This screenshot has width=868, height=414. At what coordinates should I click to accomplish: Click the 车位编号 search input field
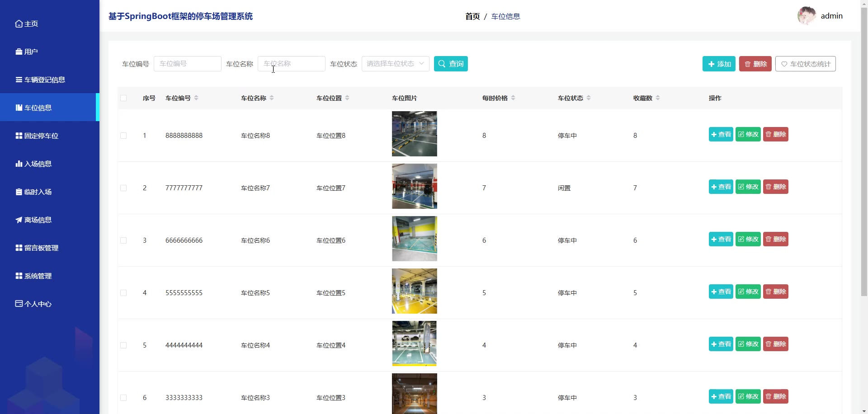187,64
